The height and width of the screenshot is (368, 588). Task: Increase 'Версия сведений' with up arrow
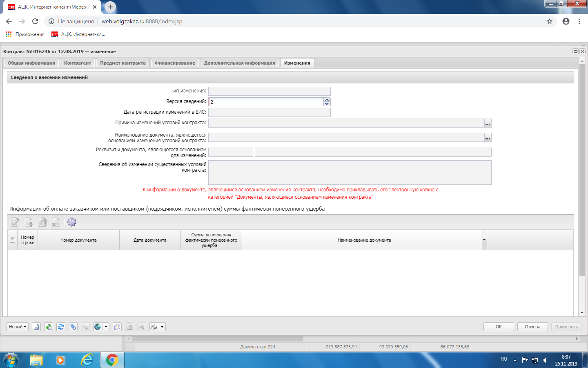tap(327, 100)
